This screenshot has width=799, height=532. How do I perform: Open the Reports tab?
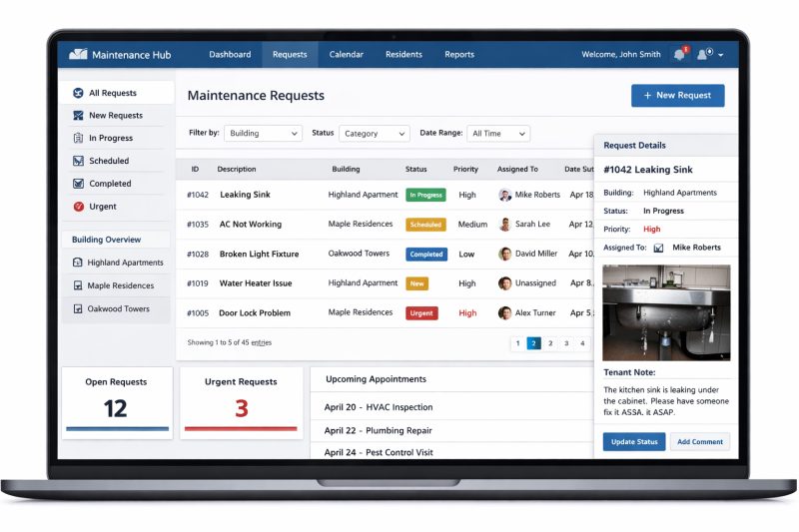[x=459, y=55]
